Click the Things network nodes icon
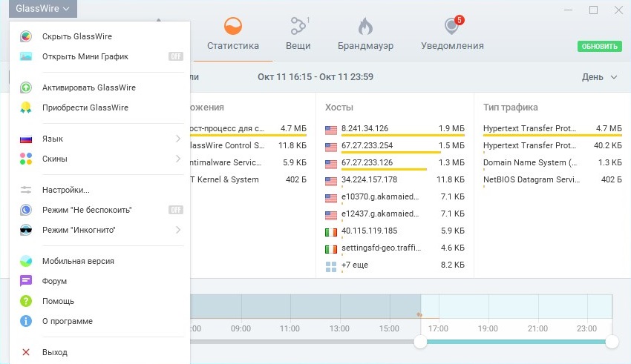631x364 pixels. click(x=298, y=27)
